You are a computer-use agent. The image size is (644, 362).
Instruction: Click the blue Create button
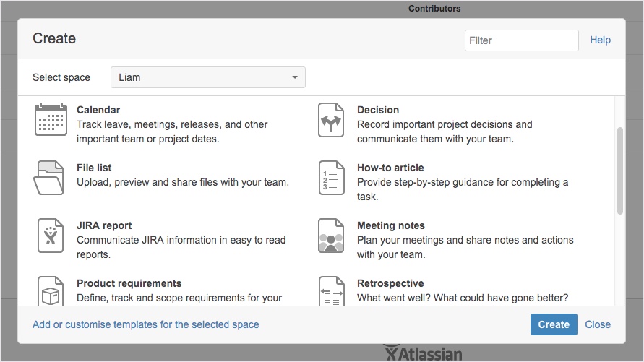click(554, 324)
